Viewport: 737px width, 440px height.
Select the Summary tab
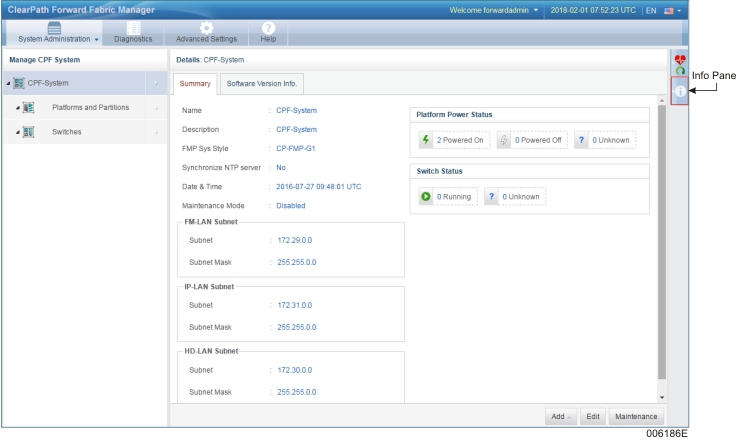[194, 83]
